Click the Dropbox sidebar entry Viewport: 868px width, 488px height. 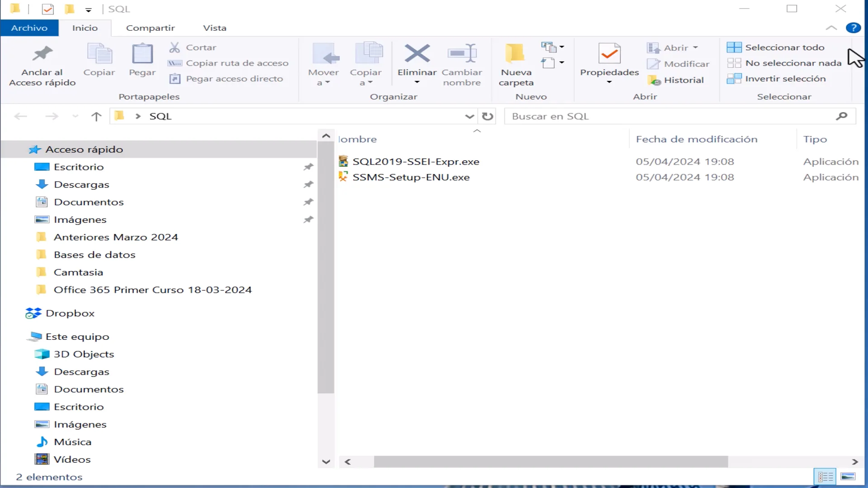(x=70, y=313)
